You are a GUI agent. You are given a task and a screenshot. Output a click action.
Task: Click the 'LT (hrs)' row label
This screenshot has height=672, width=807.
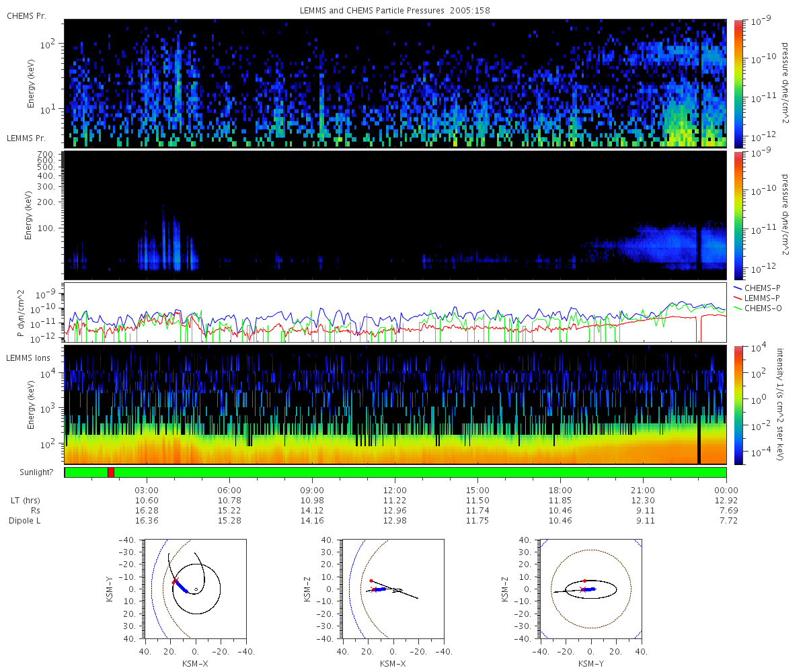(26, 501)
